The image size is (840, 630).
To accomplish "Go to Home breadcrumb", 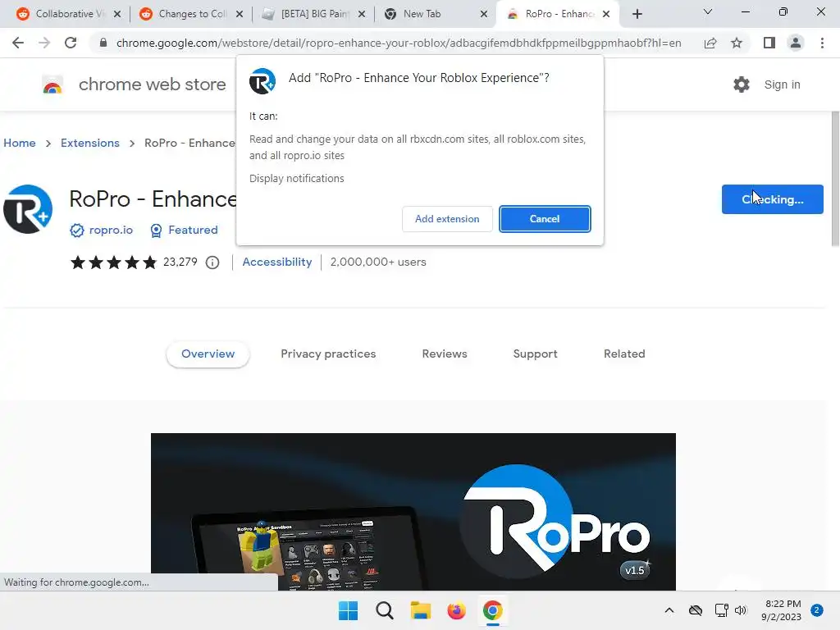I will coord(20,143).
